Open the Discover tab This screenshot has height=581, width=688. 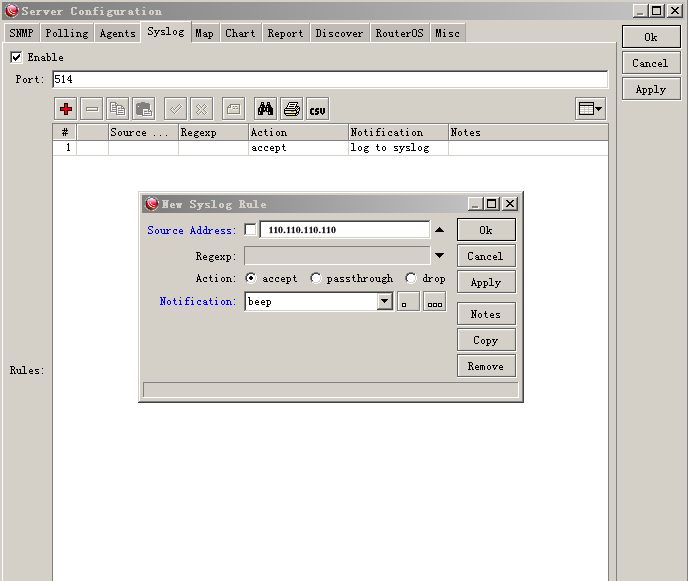pos(339,33)
